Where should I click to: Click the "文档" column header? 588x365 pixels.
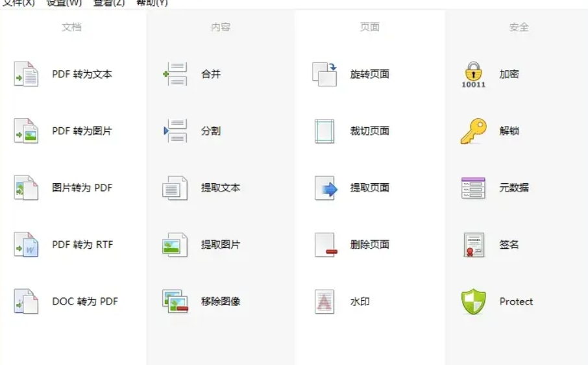click(x=71, y=27)
